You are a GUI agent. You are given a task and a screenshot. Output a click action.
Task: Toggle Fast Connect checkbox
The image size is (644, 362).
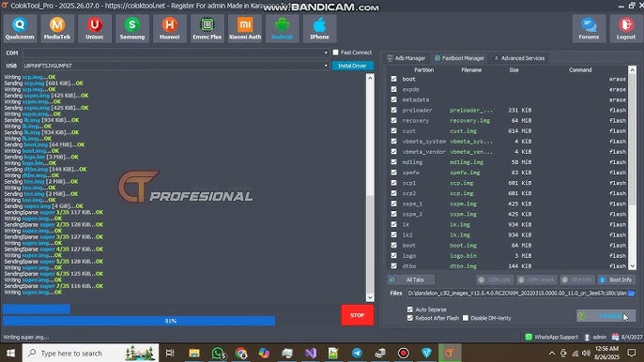click(x=335, y=53)
